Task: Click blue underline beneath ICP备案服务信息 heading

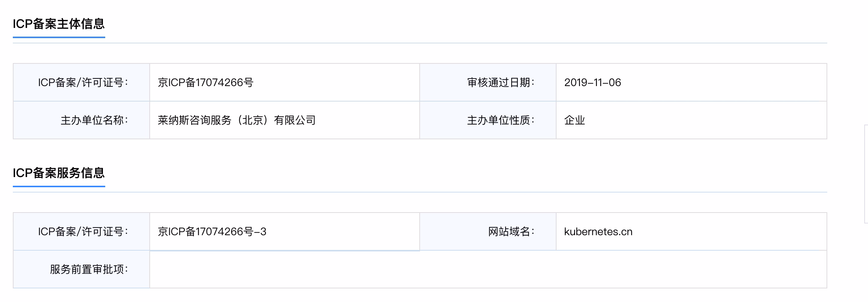Action: (59, 186)
